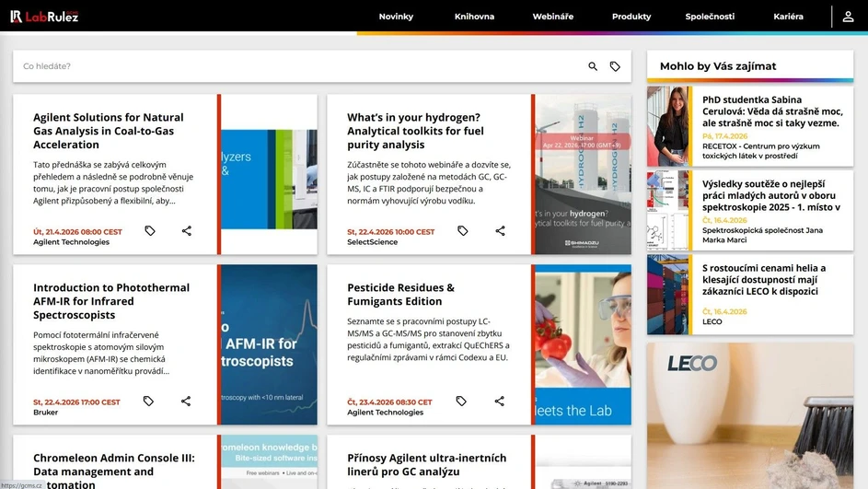The width and height of the screenshot is (868, 489).
Task: Tag the Pesticide Residues webinar
Action: tap(461, 402)
